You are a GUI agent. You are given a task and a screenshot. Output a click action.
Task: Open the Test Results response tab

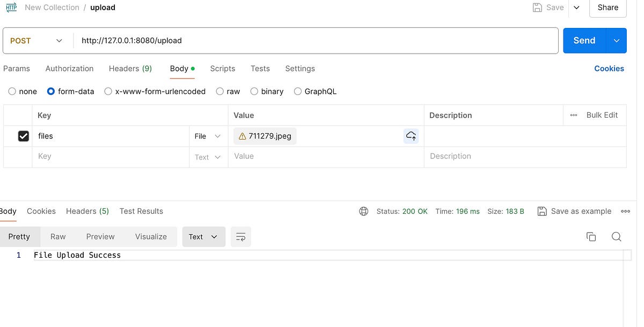tap(141, 211)
